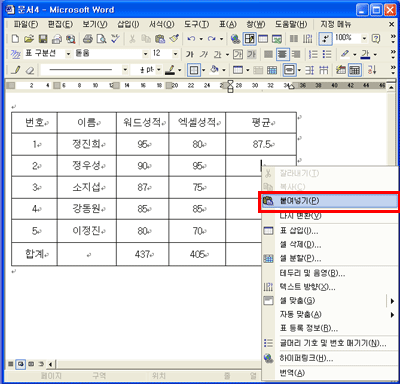This screenshot has height=384, width=400.
Task: Expand the undo history arrow
Action: click(x=201, y=39)
